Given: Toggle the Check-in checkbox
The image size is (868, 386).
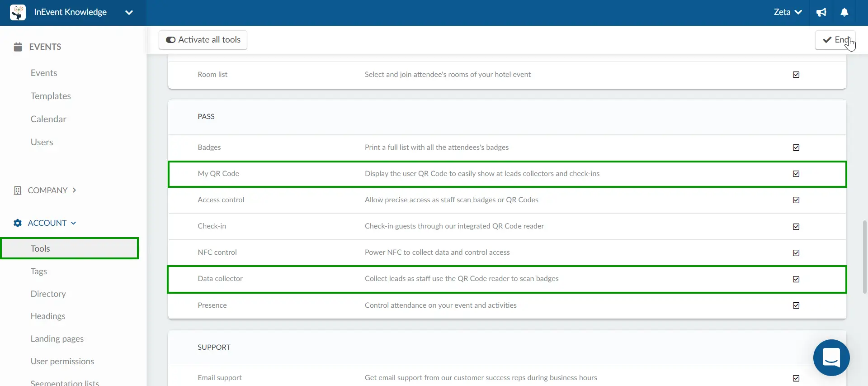Looking at the screenshot, I should [x=796, y=227].
